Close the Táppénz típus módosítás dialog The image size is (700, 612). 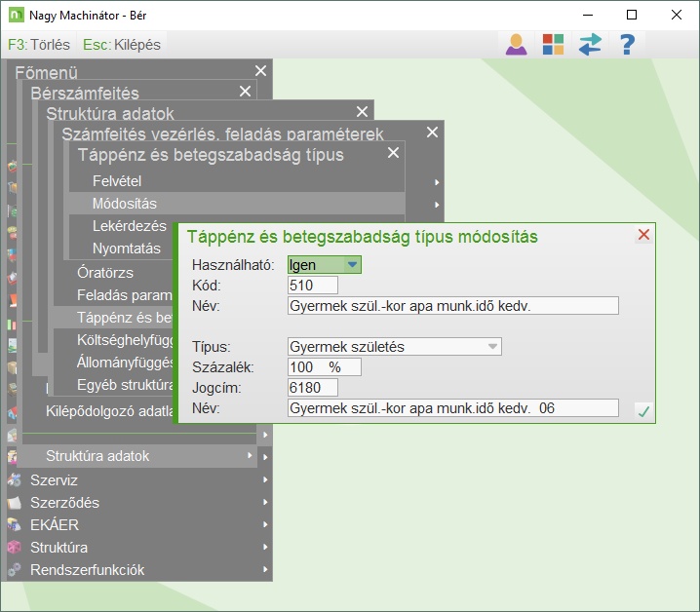(x=643, y=235)
